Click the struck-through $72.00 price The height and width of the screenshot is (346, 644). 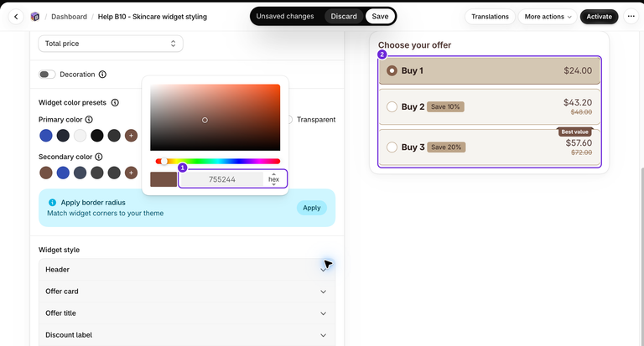[582, 152]
